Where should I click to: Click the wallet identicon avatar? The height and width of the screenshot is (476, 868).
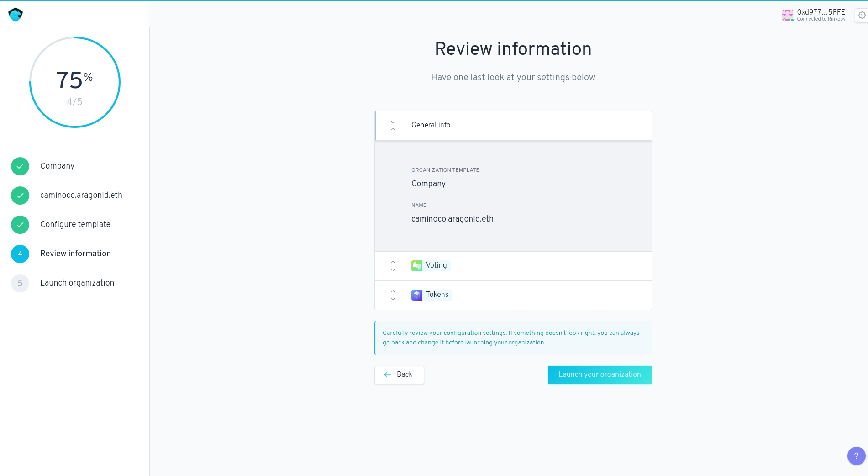click(788, 15)
